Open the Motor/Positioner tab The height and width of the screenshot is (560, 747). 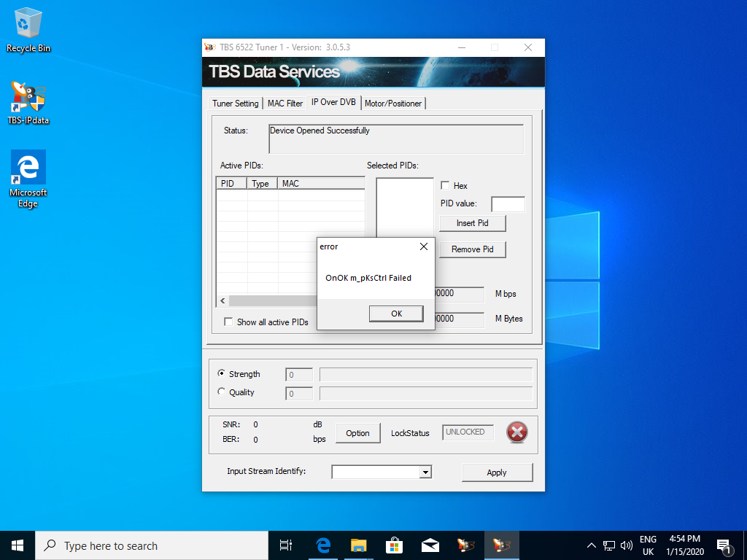[x=393, y=104]
